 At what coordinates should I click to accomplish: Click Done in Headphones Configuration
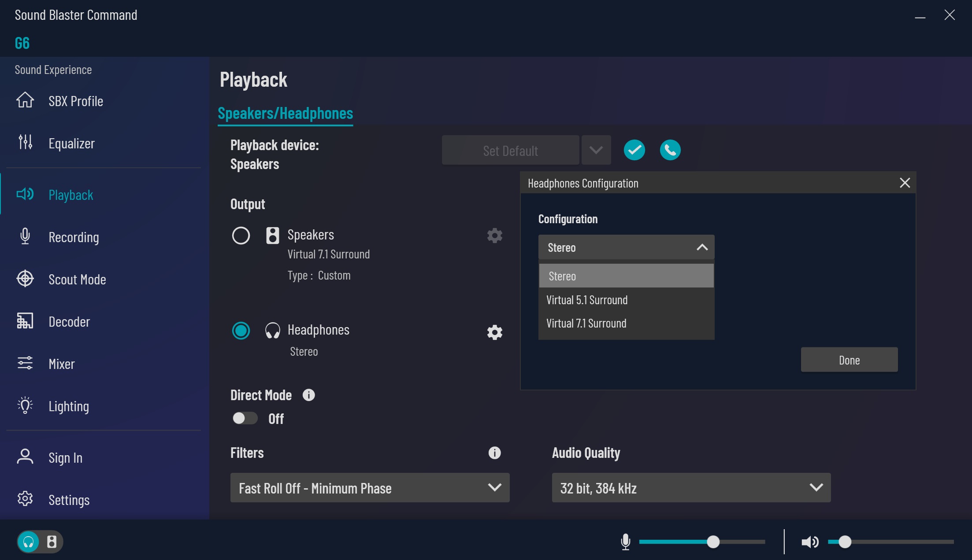pos(849,360)
